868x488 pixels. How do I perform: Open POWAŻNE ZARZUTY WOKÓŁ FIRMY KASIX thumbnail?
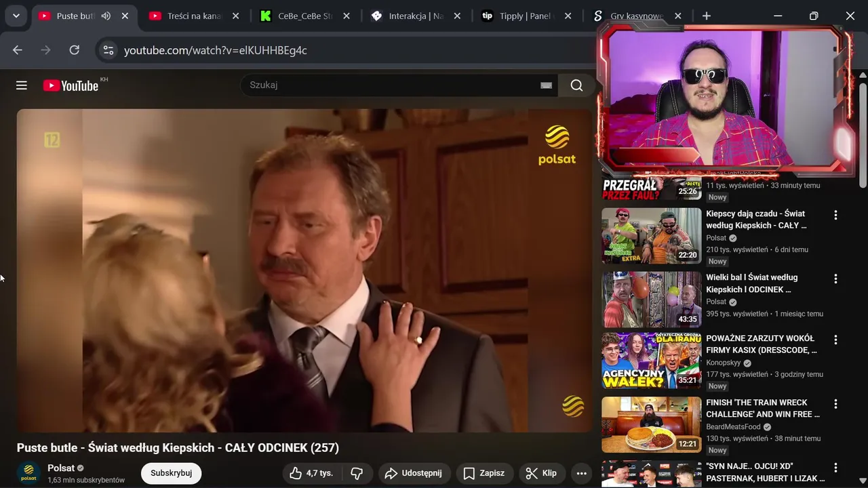(651, 361)
